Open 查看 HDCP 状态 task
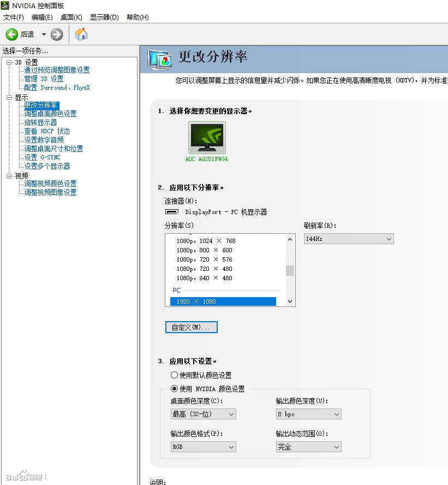Screen dimensions: 448x485 pos(47,131)
